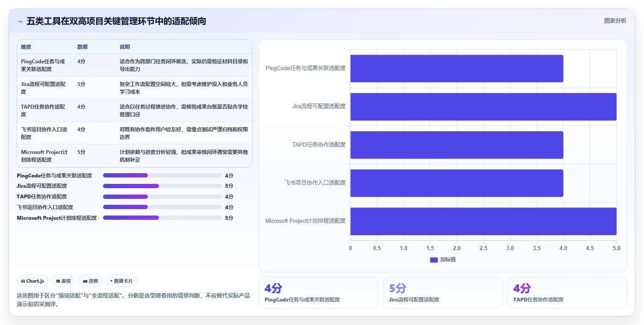Click the Microsoft Project progress bar

pos(162,218)
